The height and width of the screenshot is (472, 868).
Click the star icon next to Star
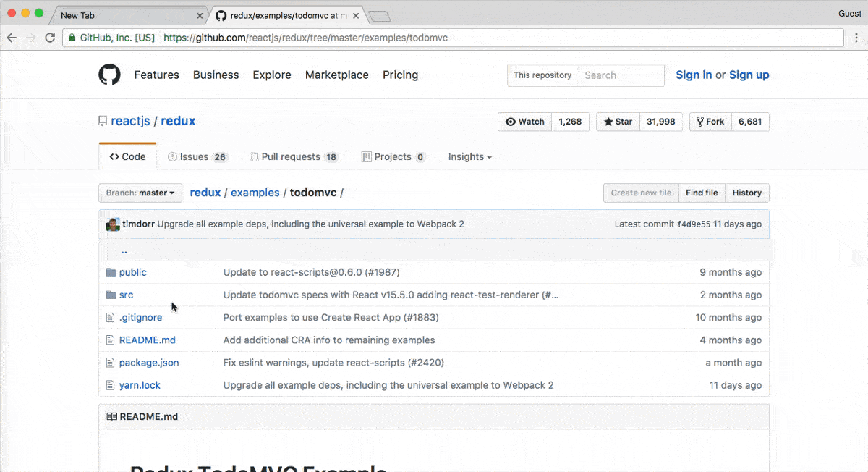tap(608, 122)
